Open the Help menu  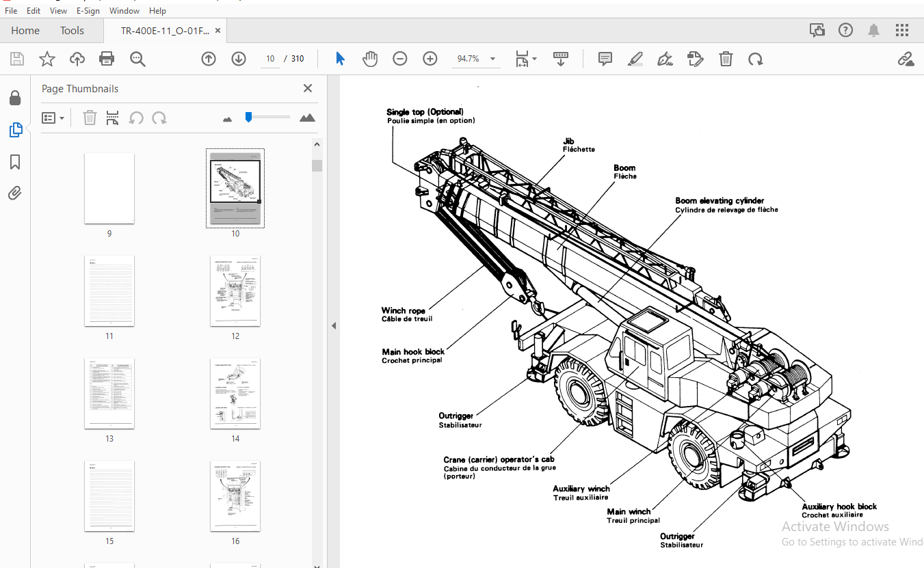tap(157, 10)
